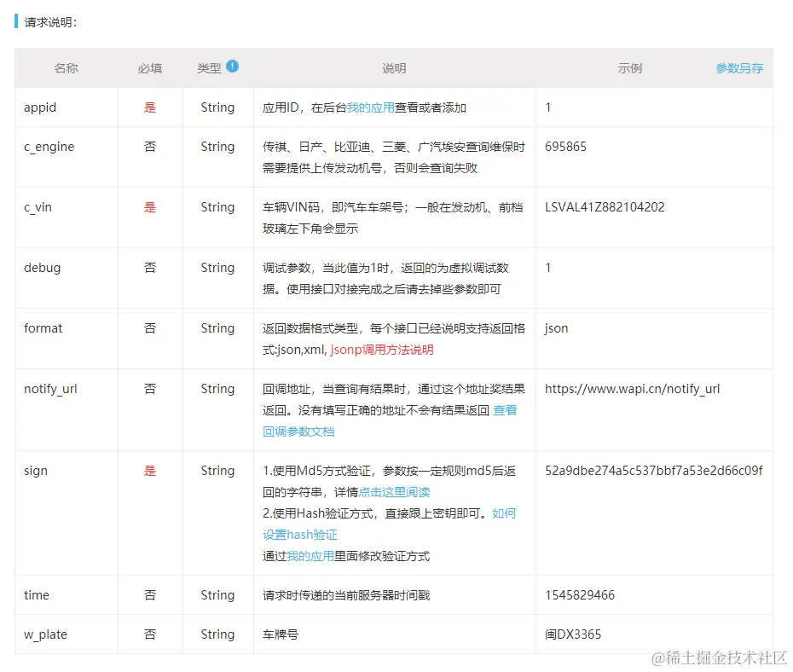Select the time parameter name
The height and width of the screenshot is (672, 793).
37,595
